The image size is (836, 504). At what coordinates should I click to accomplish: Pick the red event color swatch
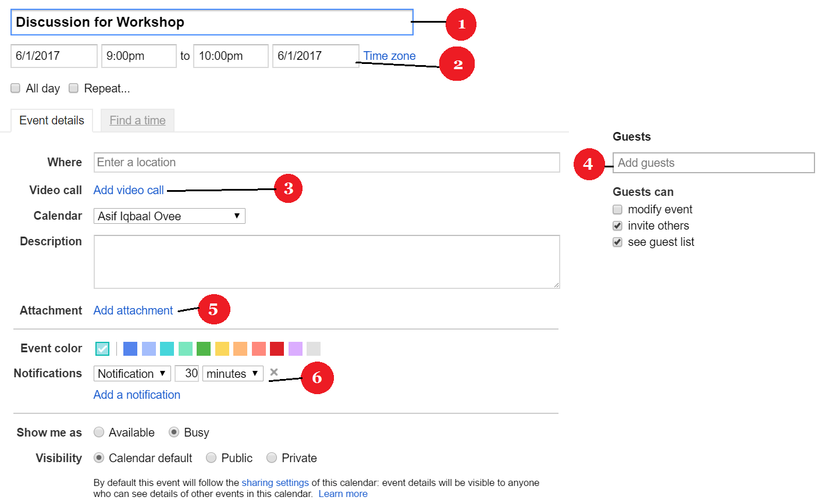click(276, 348)
